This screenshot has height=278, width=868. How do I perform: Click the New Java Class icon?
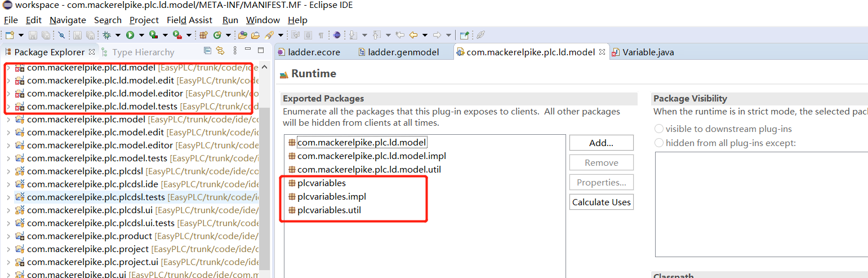[x=217, y=35]
